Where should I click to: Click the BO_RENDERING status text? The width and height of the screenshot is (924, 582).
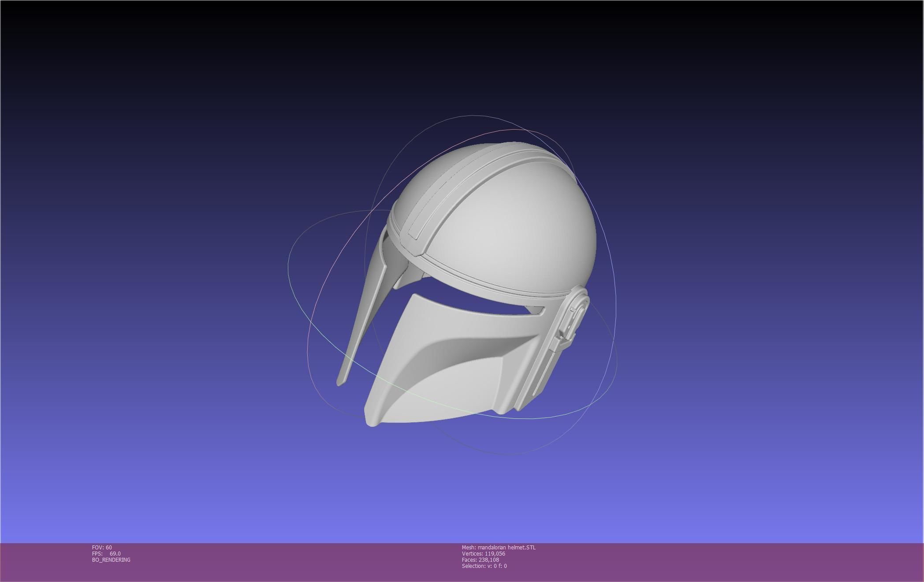click(111, 560)
